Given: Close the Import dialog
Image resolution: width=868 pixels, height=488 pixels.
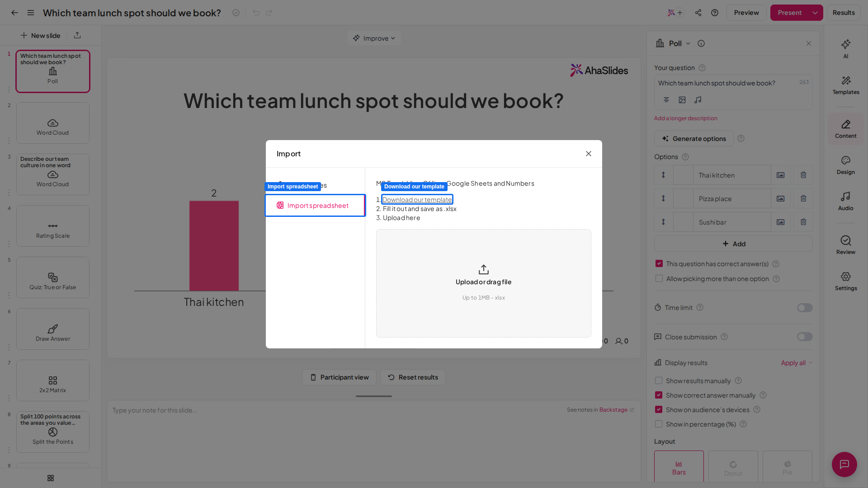Looking at the screenshot, I should point(589,154).
